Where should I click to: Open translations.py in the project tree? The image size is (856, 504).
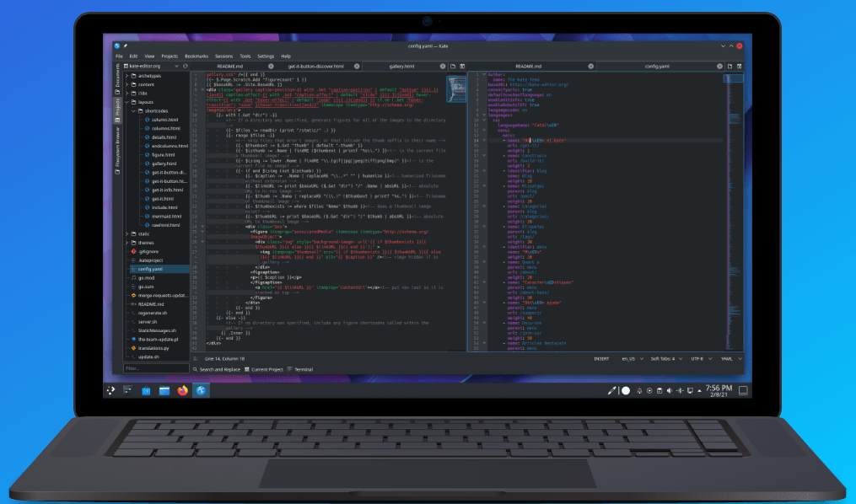153,348
